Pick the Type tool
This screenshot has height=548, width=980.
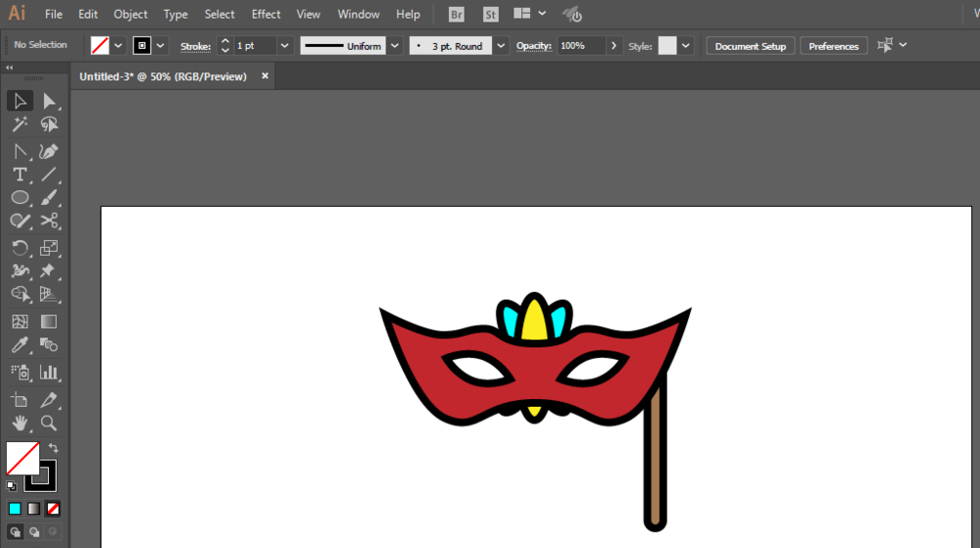pos(20,174)
